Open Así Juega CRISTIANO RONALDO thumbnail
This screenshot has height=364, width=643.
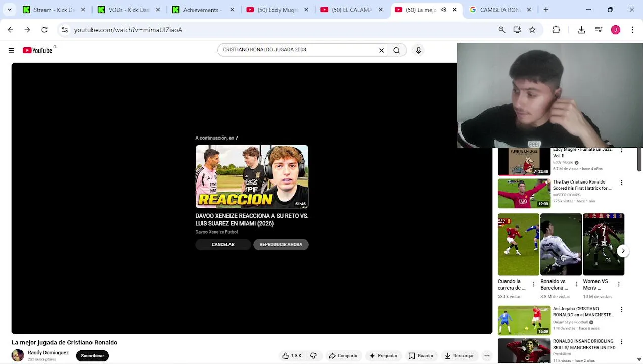(524, 321)
